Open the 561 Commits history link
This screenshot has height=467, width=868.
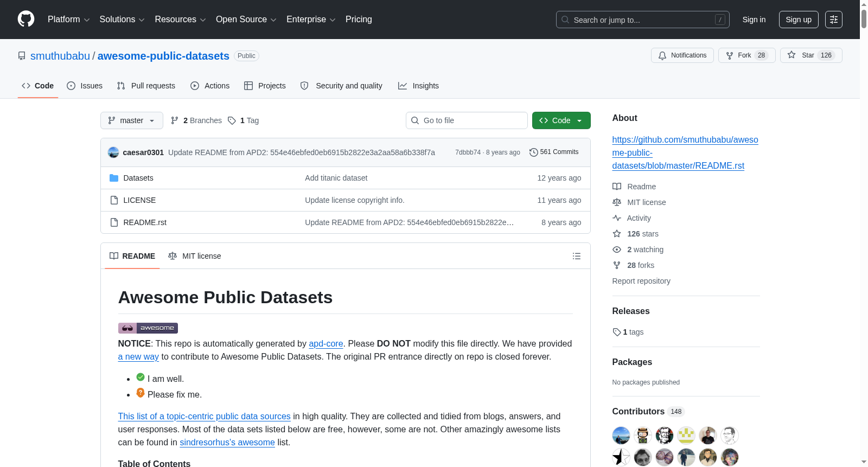point(554,152)
